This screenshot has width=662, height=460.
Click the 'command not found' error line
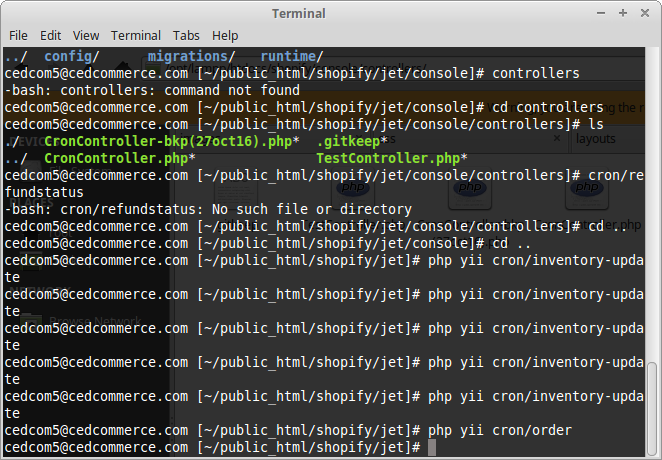(x=152, y=91)
